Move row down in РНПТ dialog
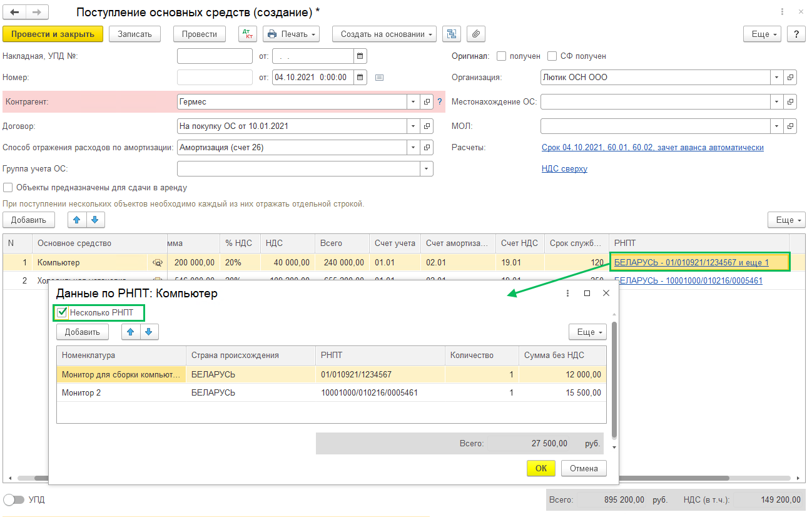The image size is (812, 517). pyautogui.click(x=149, y=332)
